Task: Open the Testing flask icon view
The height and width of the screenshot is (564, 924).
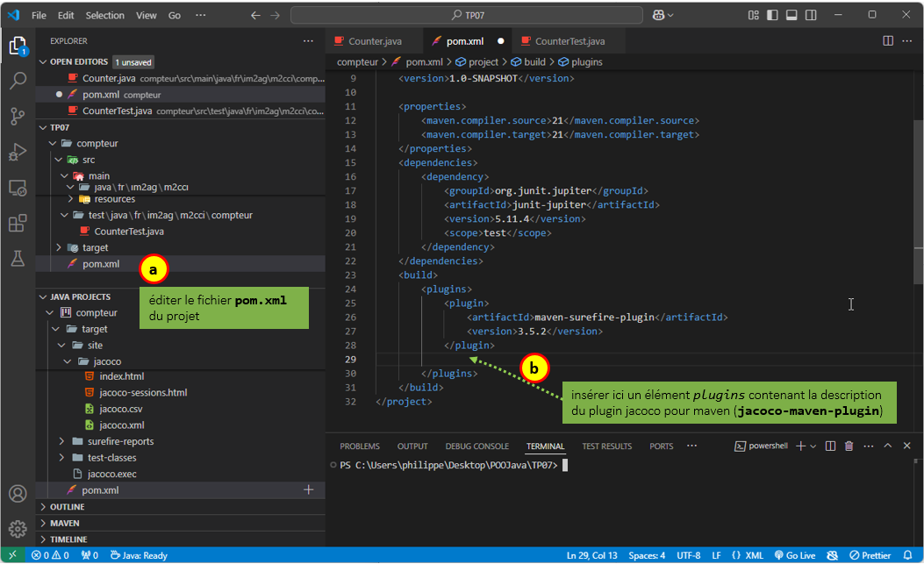Action: coord(18,259)
